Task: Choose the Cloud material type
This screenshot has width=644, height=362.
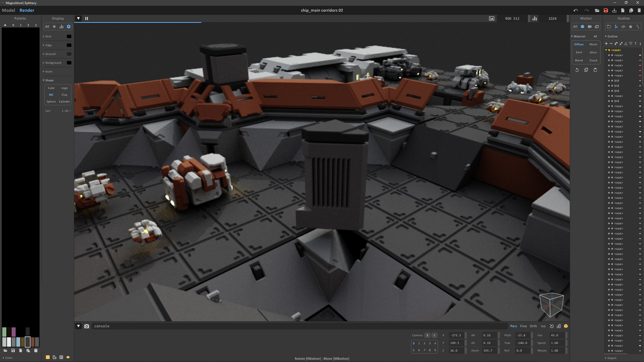Action: [593, 60]
